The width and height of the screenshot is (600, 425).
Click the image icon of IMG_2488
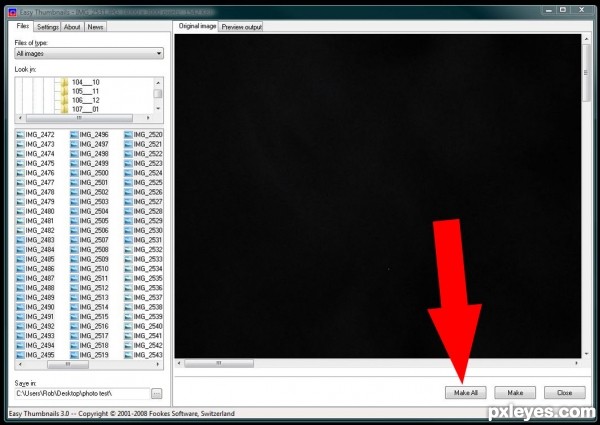[20, 288]
